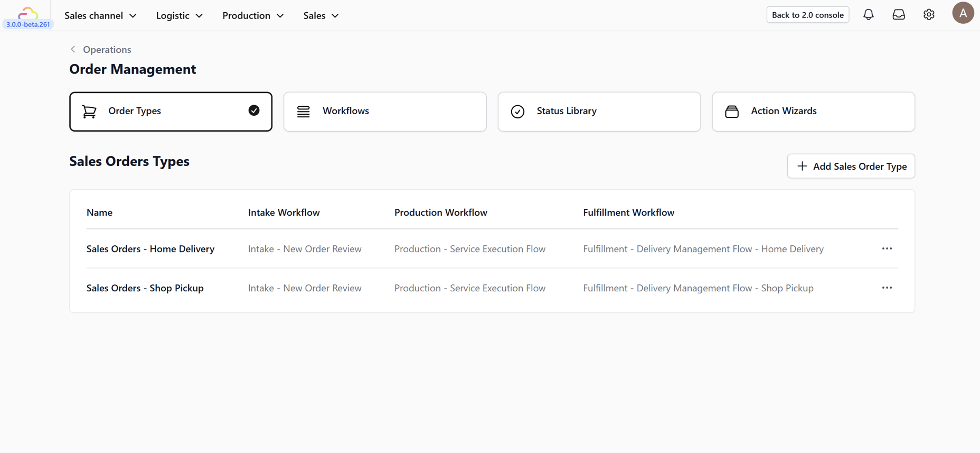Switch to the Workflows tab card

tap(385, 112)
